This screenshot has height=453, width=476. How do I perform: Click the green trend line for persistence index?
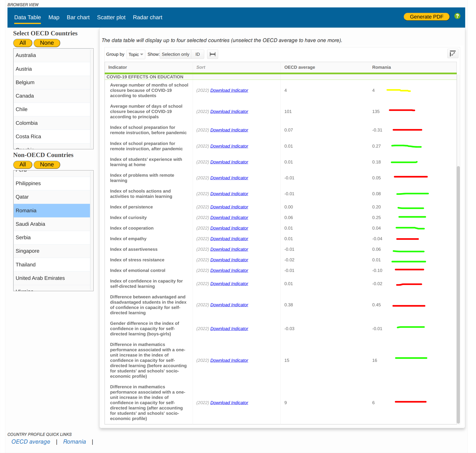pos(411,208)
